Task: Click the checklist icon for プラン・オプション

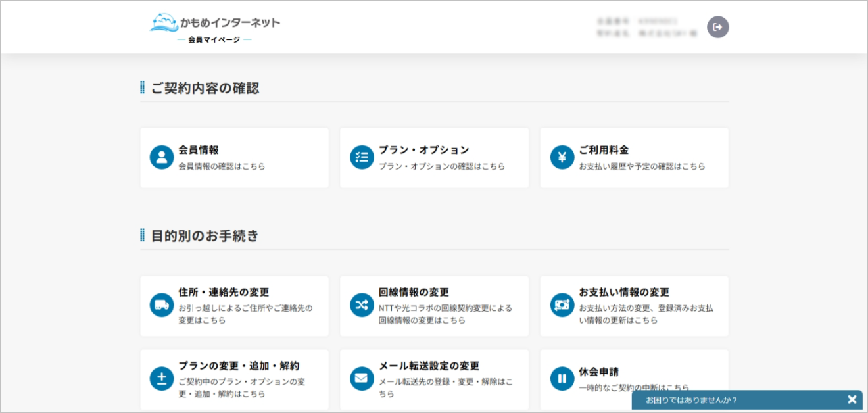Action: tap(362, 158)
